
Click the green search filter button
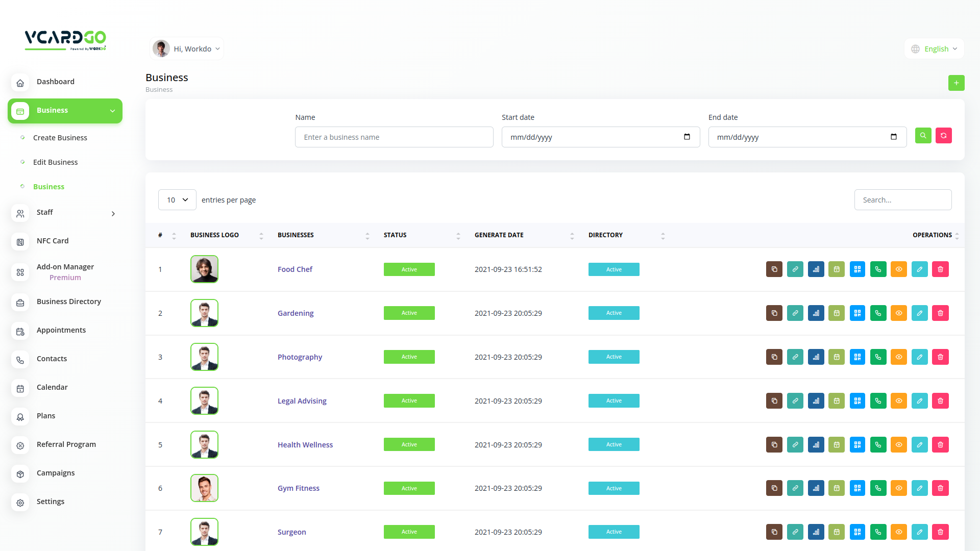coord(923,136)
